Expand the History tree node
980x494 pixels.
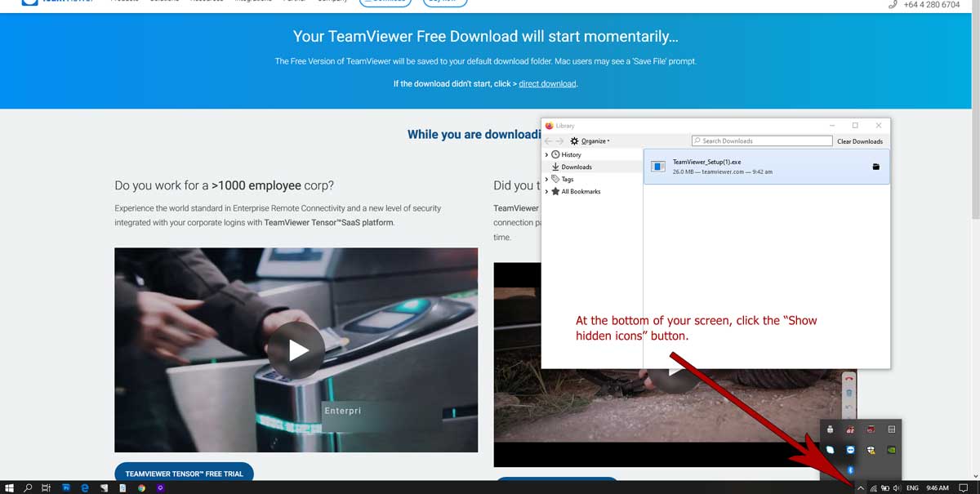coord(546,154)
